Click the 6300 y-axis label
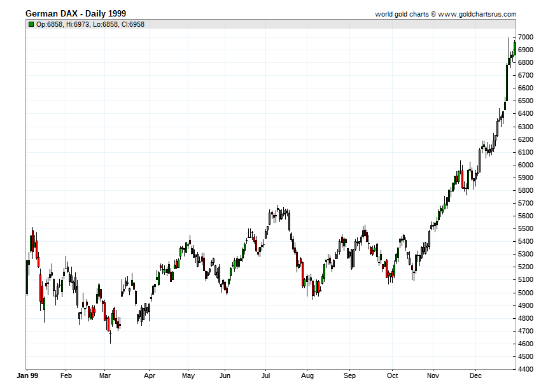Image resolution: width=541 pixels, height=392 pixels. point(526,127)
